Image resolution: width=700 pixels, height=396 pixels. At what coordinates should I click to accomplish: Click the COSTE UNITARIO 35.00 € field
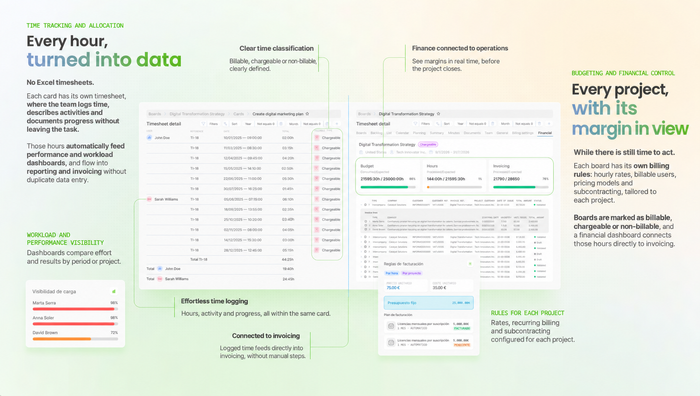click(x=451, y=286)
